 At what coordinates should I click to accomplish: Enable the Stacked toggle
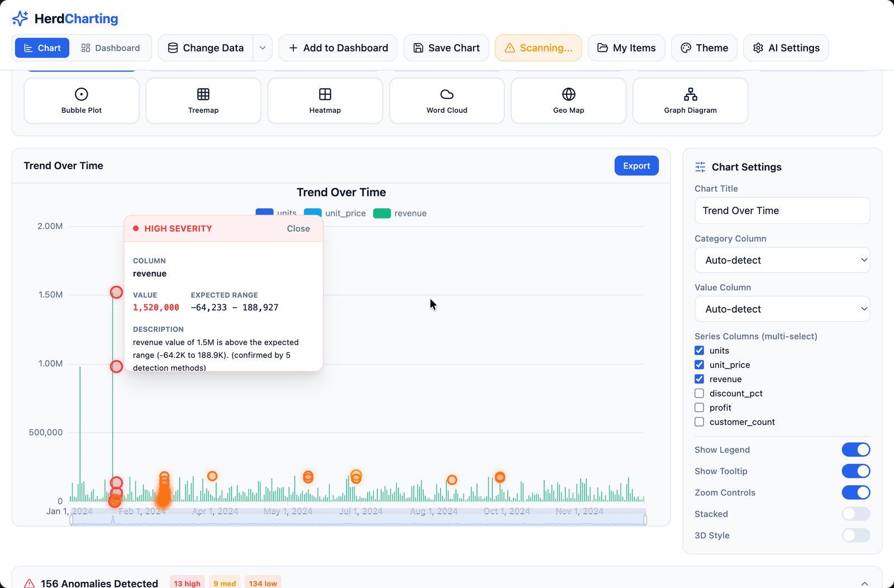pos(856,514)
